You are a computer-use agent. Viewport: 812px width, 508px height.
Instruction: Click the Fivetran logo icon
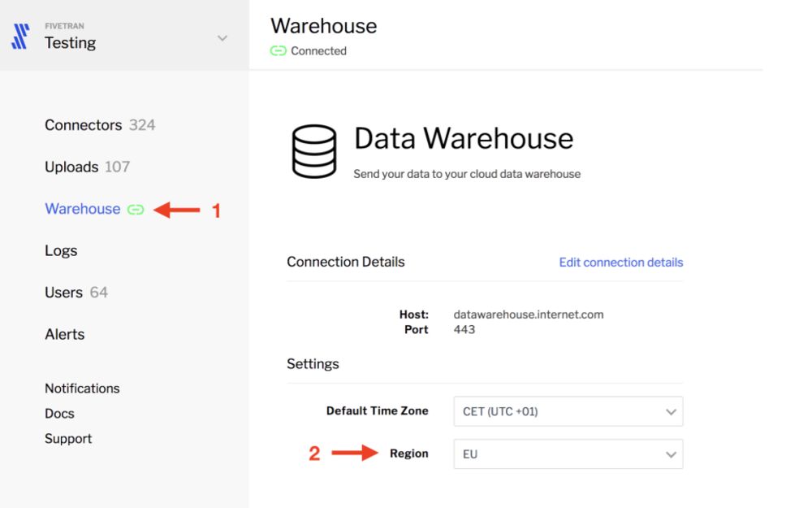[x=20, y=37]
